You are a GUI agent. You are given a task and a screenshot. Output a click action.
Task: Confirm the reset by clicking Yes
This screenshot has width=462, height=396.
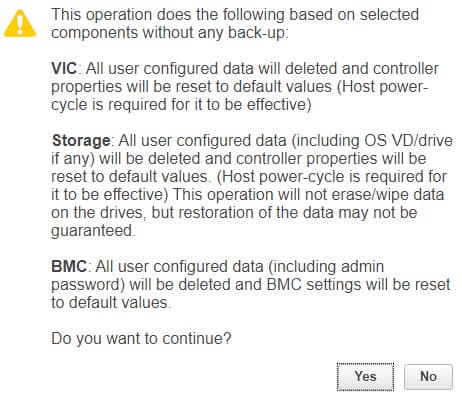pos(365,377)
